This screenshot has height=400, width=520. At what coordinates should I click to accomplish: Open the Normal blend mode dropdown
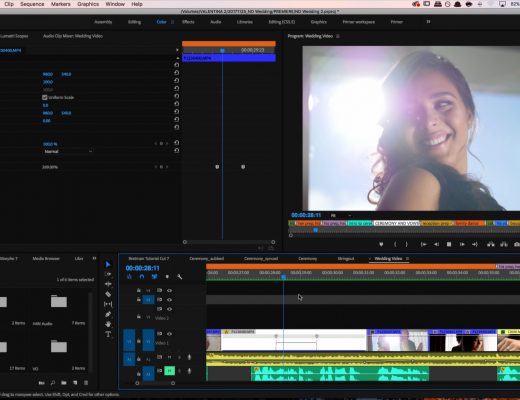tap(68, 151)
